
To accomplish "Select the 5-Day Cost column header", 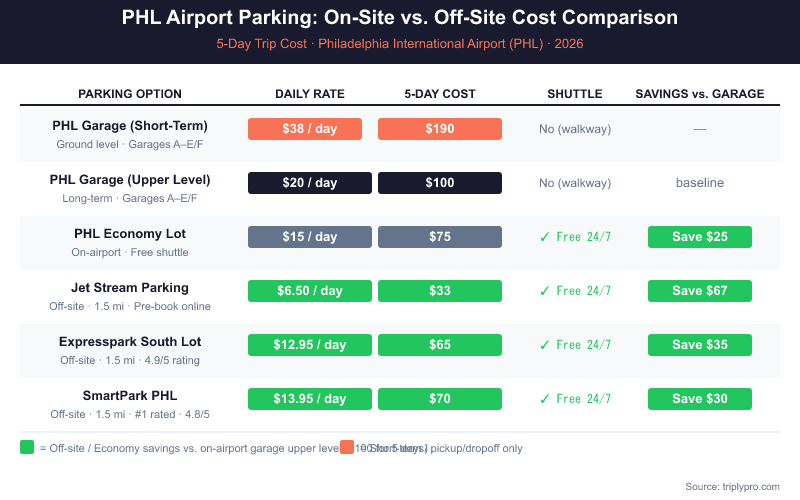I will click(x=440, y=94).
